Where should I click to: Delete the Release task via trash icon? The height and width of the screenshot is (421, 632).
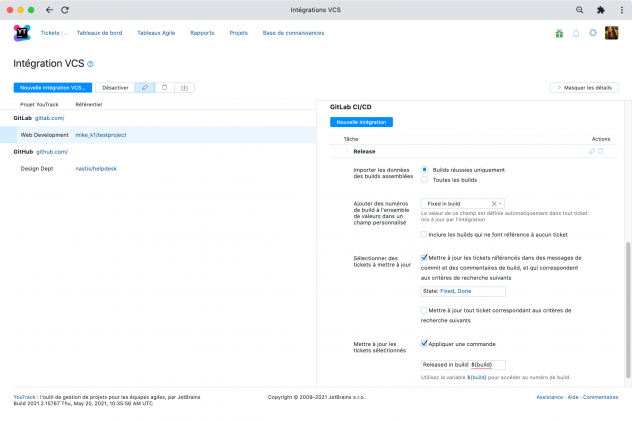601,151
